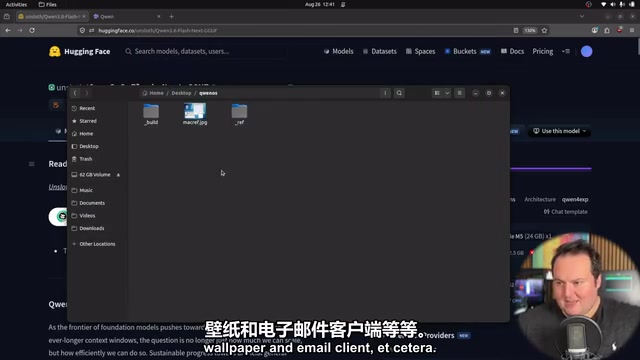Click qwenos in the path bar
This screenshot has width=640, height=360.
[208, 93]
